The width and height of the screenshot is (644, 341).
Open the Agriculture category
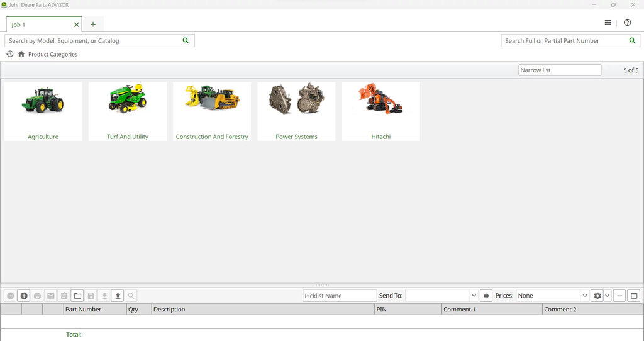coord(43,111)
